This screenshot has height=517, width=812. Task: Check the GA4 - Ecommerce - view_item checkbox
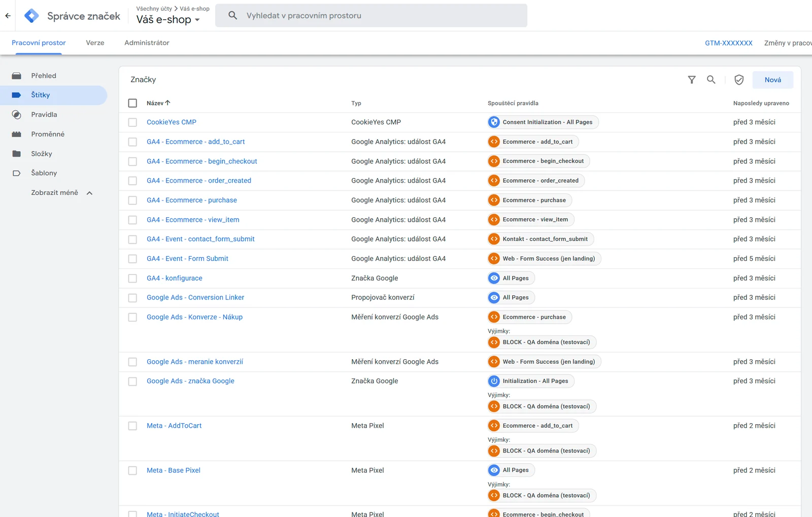[132, 220]
